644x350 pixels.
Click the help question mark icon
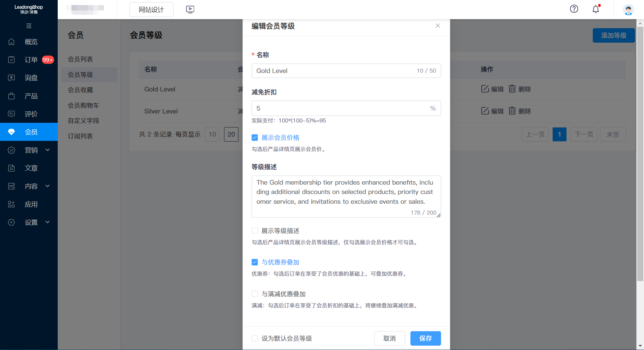[x=574, y=9]
